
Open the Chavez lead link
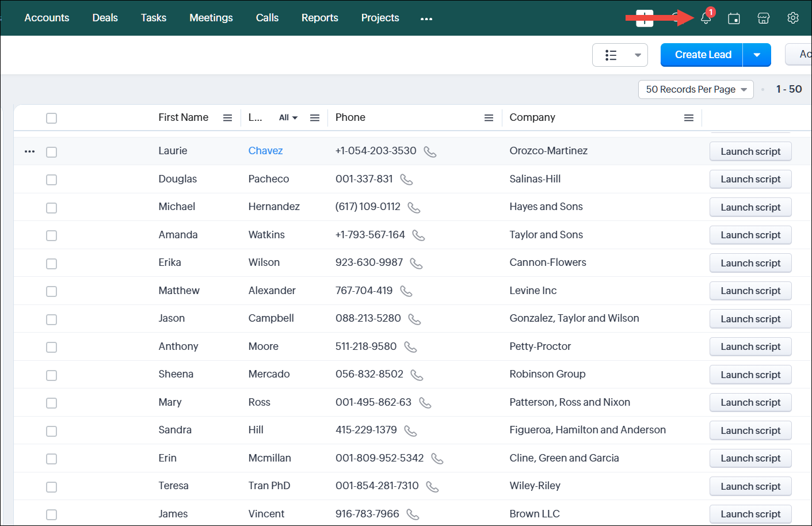point(265,151)
